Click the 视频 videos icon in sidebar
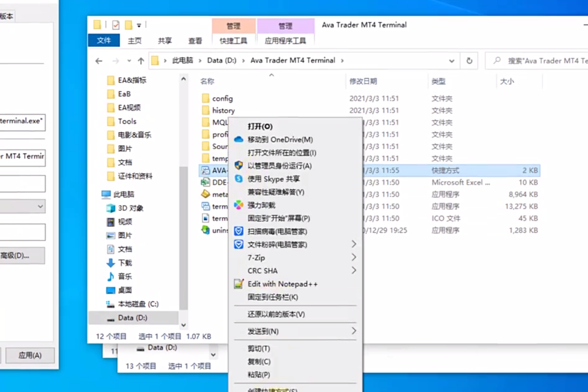 click(x=111, y=222)
